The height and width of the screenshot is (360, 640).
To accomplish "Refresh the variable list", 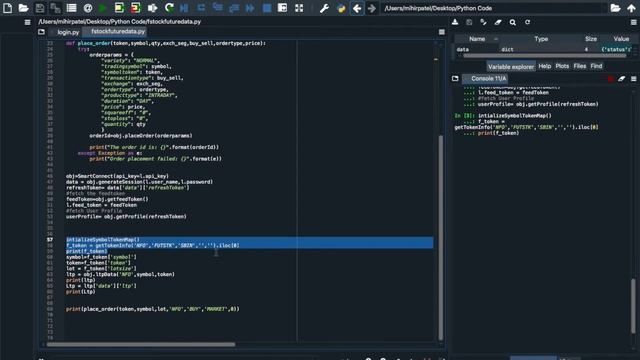I will click(527, 22).
